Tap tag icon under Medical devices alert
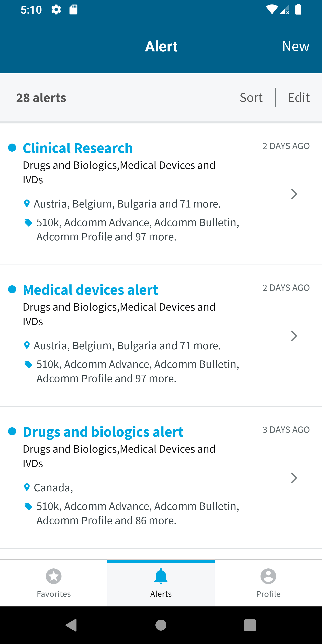Viewport: 322px width, 644px height. (x=28, y=364)
